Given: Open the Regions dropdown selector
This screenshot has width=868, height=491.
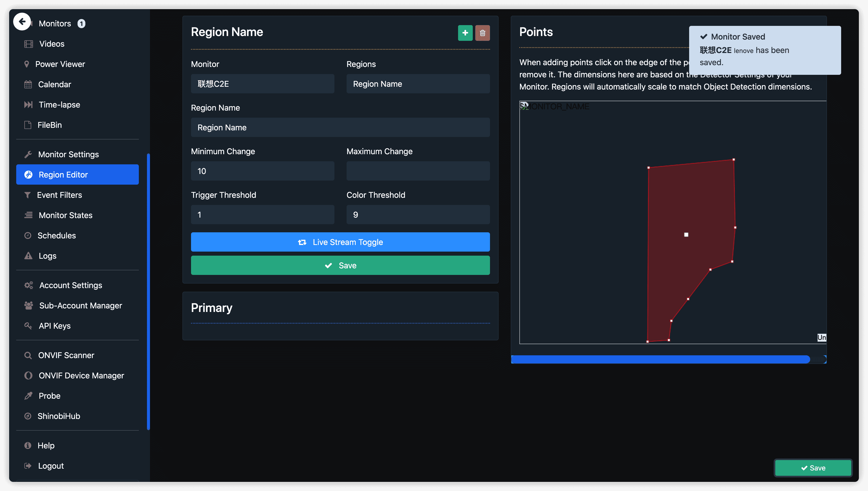Looking at the screenshot, I should (x=418, y=84).
